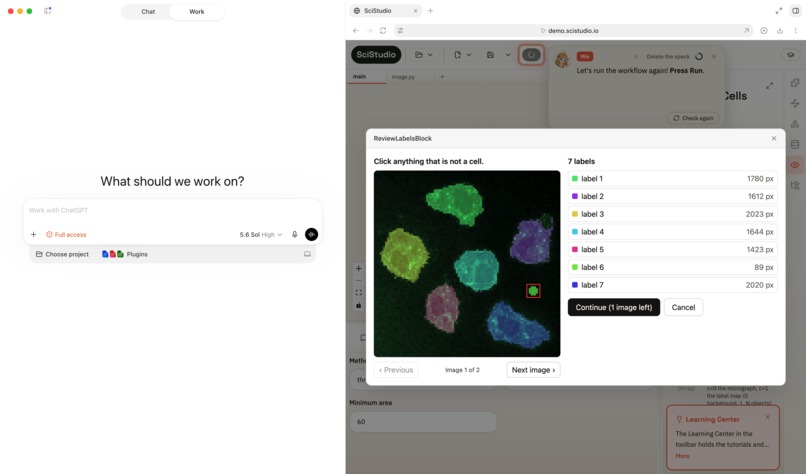Expand the new file dropdown arrow

[x=469, y=54]
